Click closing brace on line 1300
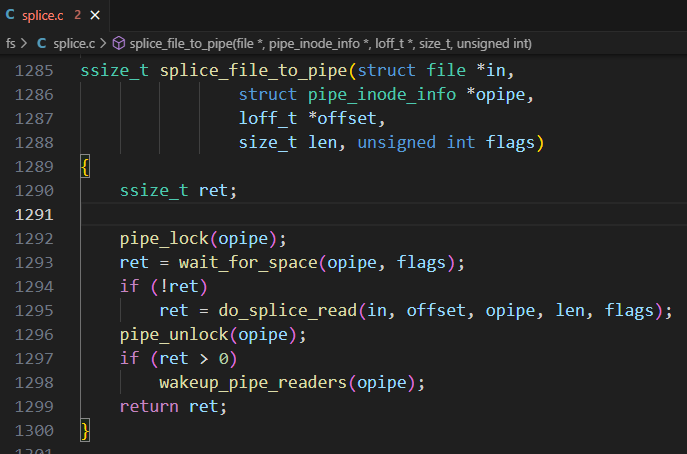 pyautogui.click(x=85, y=431)
